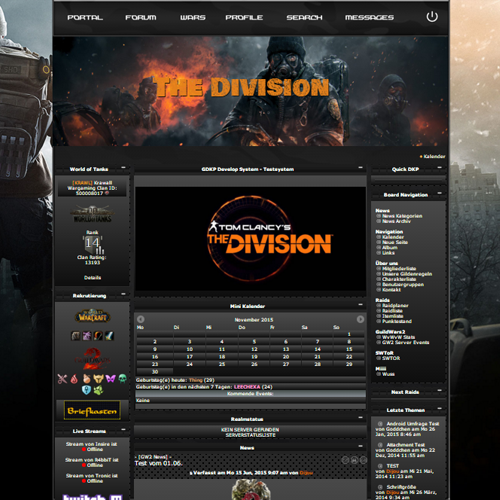Click the first round icon on GW2 News post
The height and width of the screenshot is (500, 500).
(345, 460)
